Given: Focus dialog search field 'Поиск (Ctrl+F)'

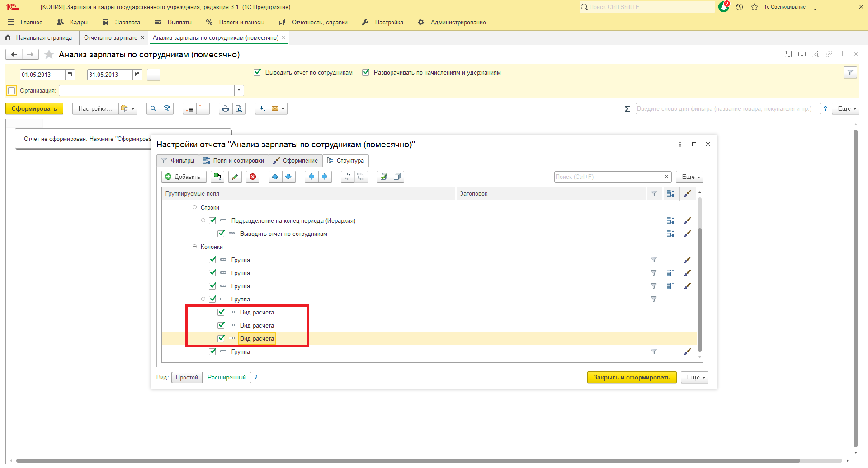Looking at the screenshot, I should pyautogui.click(x=608, y=177).
